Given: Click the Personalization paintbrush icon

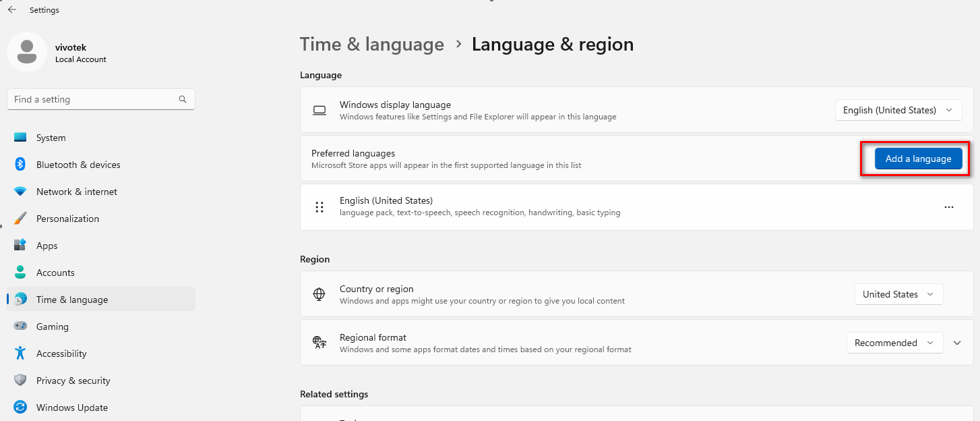Looking at the screenshot, I should click(20, 219).
